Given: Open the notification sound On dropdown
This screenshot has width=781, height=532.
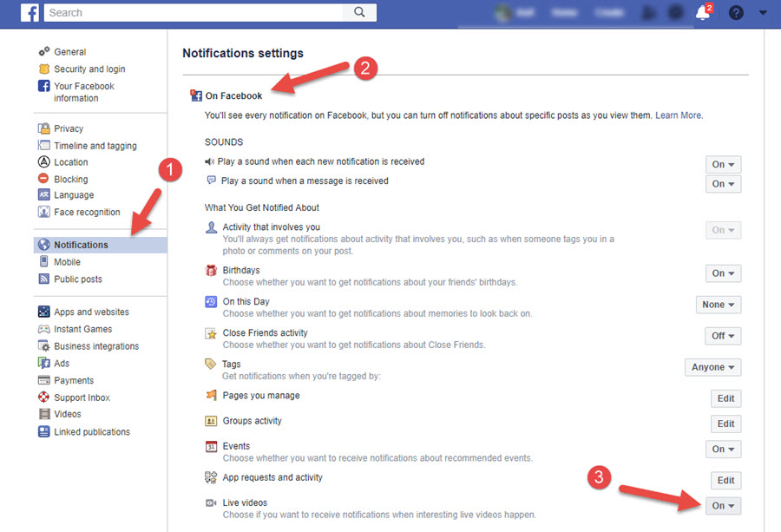Looking at the screenshot, I should [723, 164].
